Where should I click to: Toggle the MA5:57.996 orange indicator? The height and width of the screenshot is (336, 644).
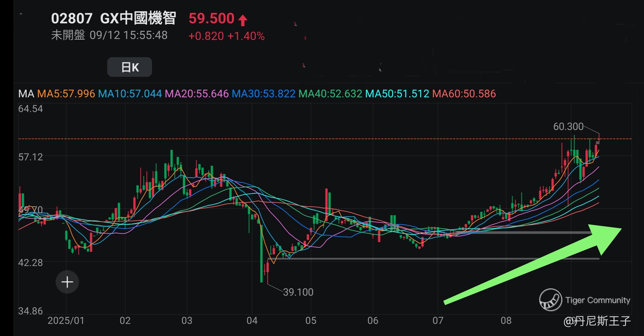click(66, 94)
